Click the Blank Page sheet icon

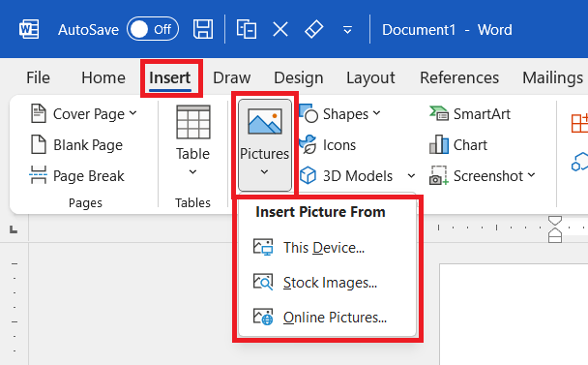[39, 144]
